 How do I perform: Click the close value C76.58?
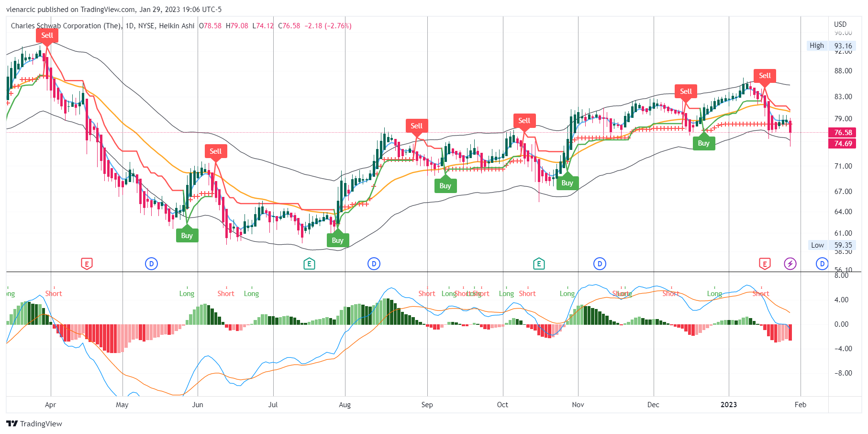tap(289, 26)
